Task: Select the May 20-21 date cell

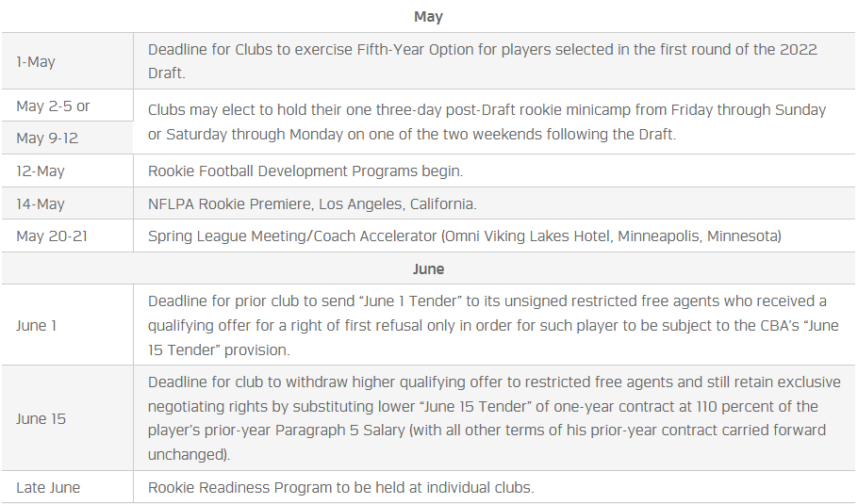Action: tap(52, 236)
